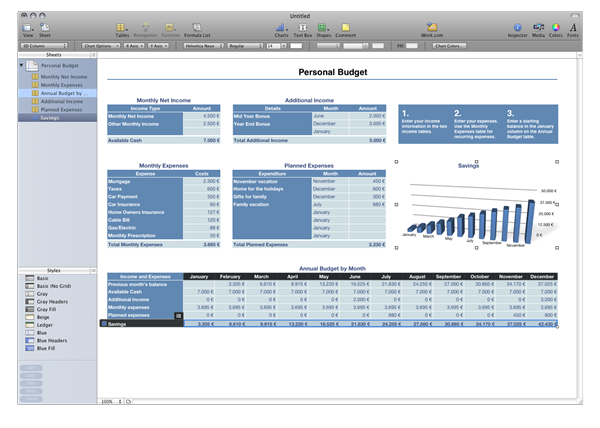Collapse the Personal Budget sheet tree

point(22,65)
